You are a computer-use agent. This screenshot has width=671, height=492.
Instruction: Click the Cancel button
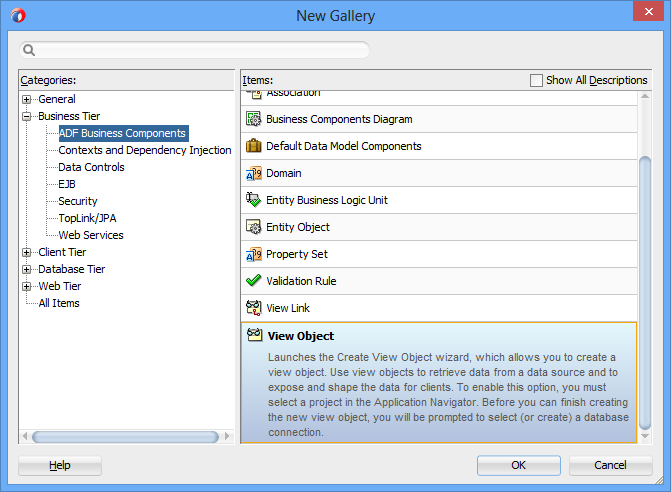coord(610,465)
